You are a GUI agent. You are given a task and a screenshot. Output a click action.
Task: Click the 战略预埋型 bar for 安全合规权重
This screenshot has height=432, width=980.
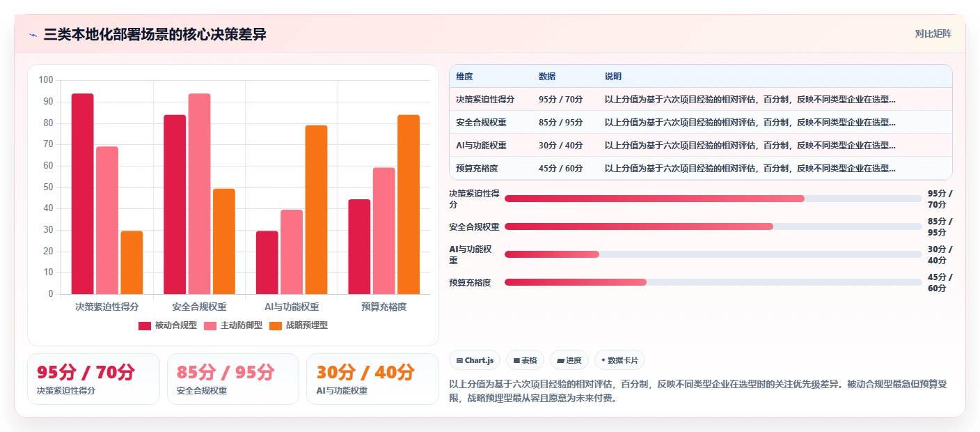[x=224, y=241]
